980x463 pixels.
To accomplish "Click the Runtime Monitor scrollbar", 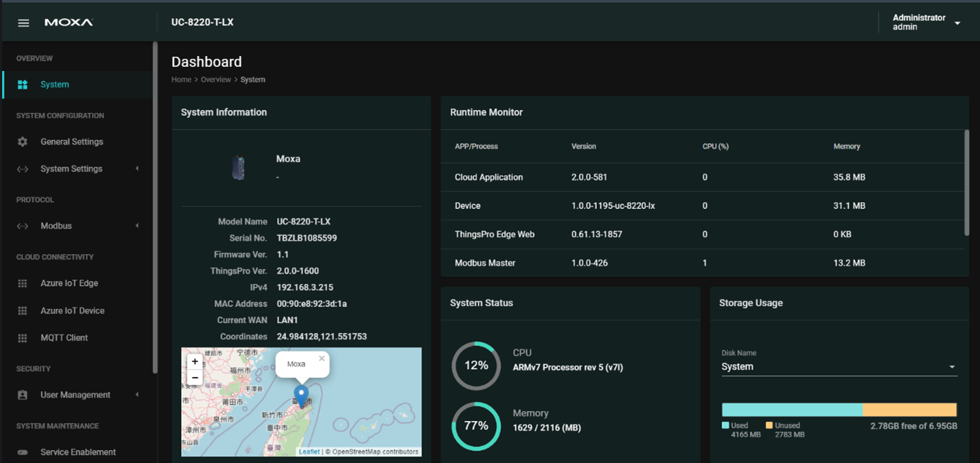I will [966, 183].
